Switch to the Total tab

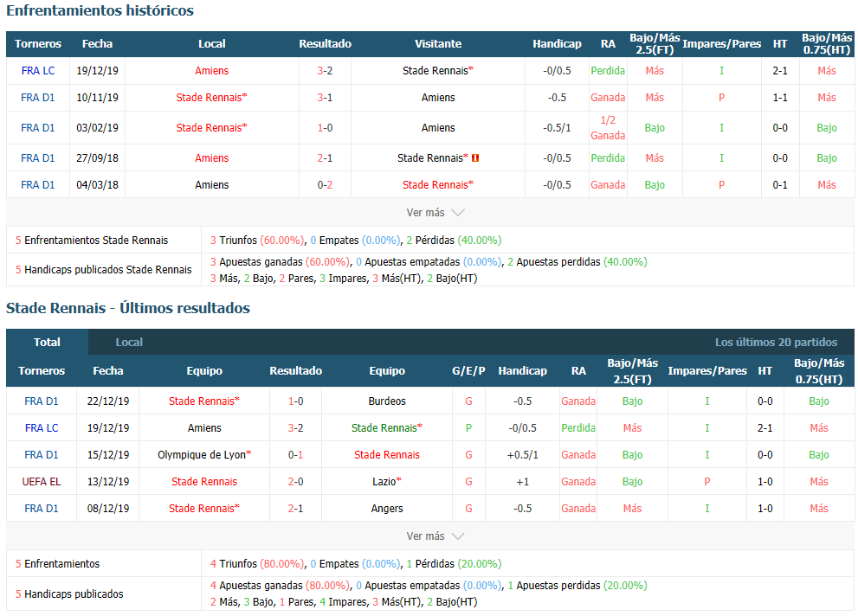coord(47,342)
